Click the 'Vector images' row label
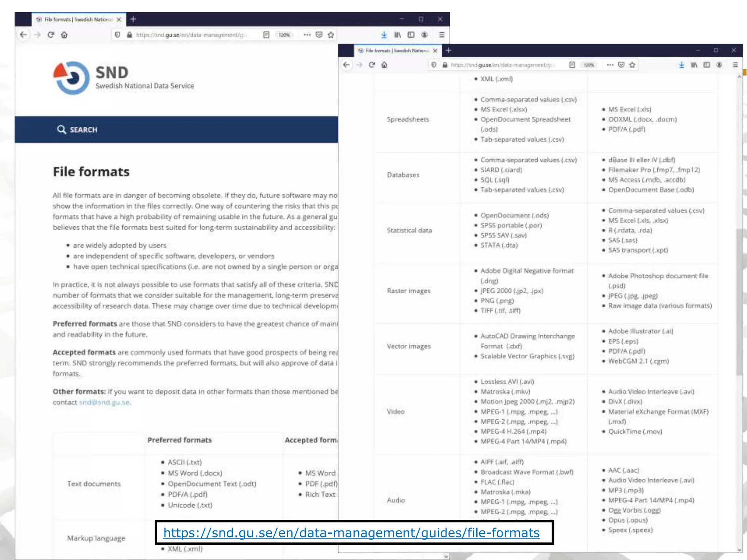Image resolution: width=747 pixels, height=560 pixels. coord(409,346)
